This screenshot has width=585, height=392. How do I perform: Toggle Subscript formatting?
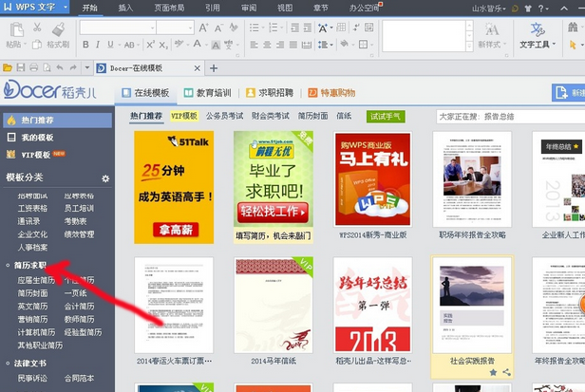pyautogui.click(x=163, y=45)
